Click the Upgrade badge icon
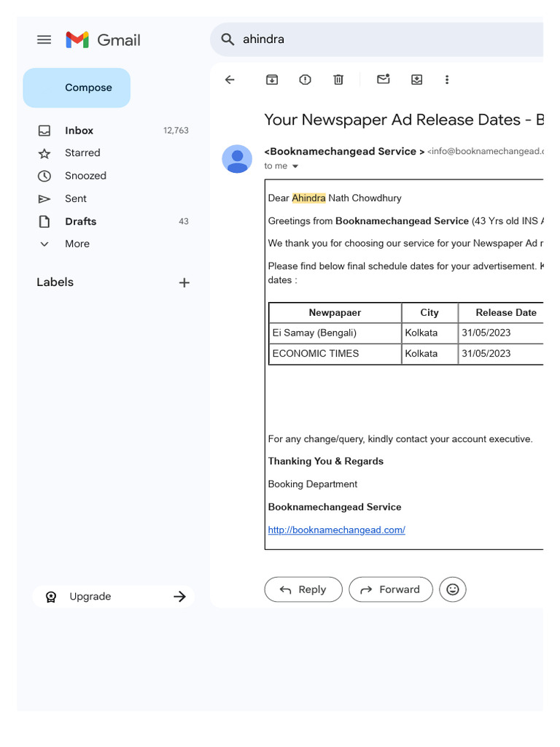The height and width of the screenshot is (747, 560). (51, 597)
